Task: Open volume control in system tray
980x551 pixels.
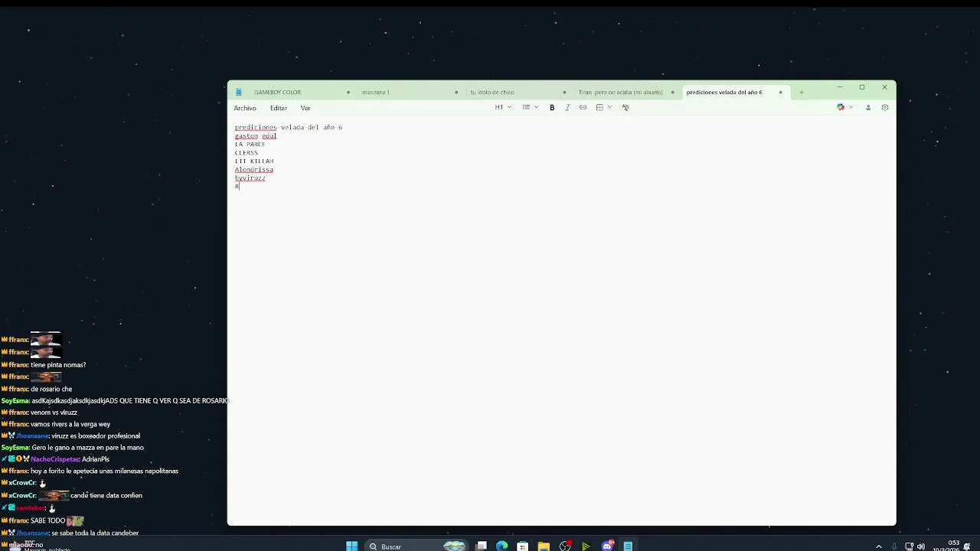Action: [x=920, y=546]
